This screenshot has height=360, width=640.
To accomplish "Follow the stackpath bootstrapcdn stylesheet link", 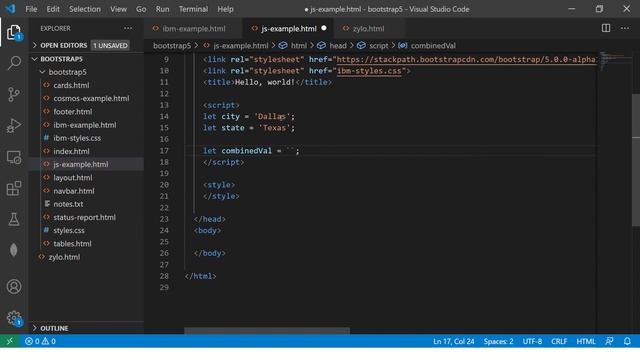I will pos(466,60).
